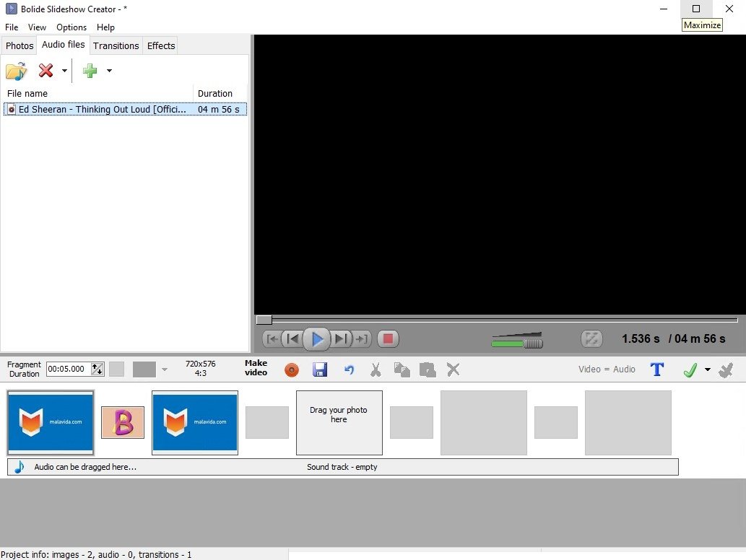Toggle full screen preview icon
The width and height of the screenshot is (746, 560).
point(592,339)
